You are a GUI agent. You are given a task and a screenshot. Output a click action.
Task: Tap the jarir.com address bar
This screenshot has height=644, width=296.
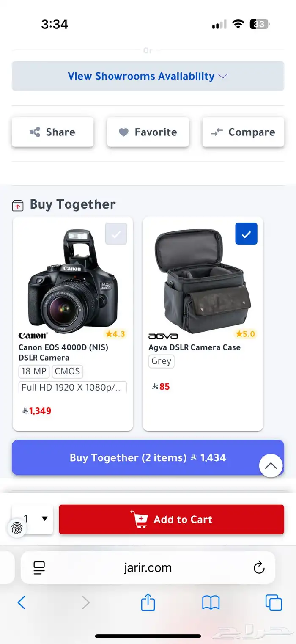coord(148,567)
